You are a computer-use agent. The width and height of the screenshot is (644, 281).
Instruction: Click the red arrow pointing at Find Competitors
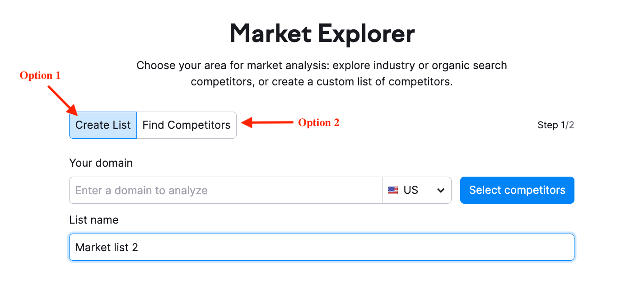268,122
